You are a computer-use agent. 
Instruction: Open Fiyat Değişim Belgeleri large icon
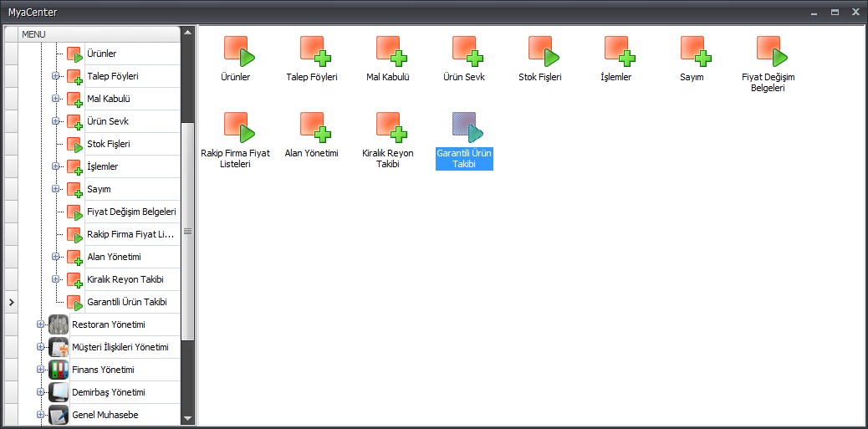[x=772, y=51]
